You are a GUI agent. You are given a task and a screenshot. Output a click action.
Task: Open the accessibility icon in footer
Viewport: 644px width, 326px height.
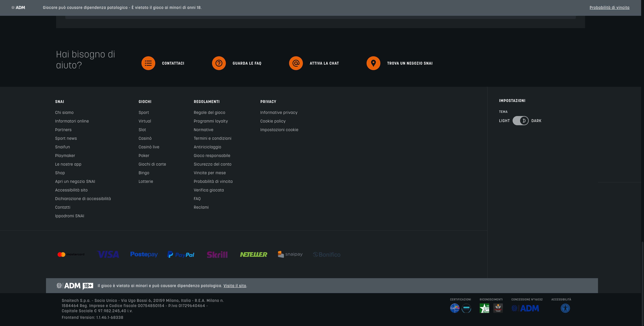point(565,308)
